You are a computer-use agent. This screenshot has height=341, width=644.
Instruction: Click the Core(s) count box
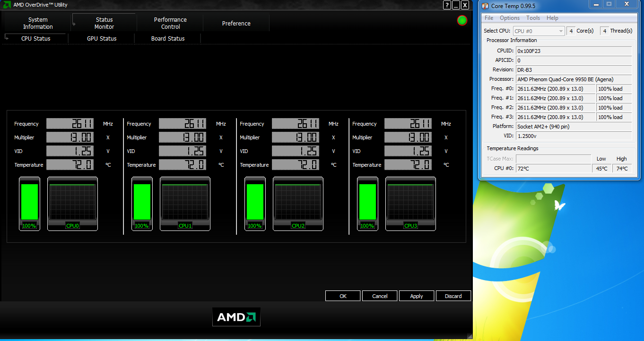[x=571, y=31]
